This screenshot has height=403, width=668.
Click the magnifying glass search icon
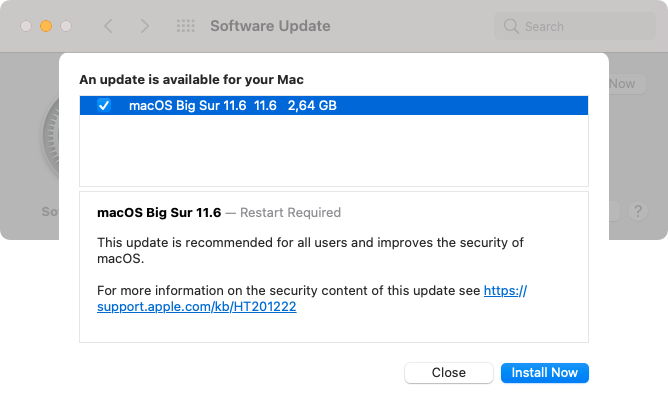coord(511,26)
